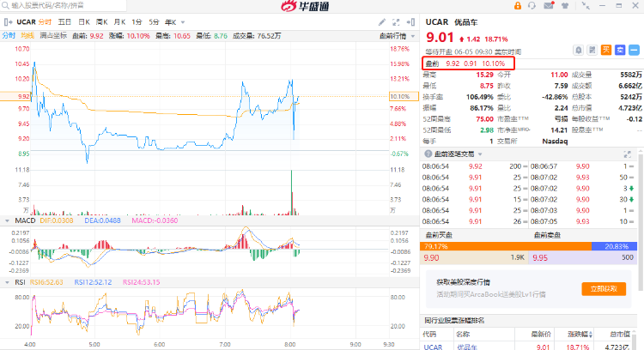Image resolution: width=644 pixels, height=350 pixels.
Task: Open the skin theme shirt icon
Action: (x=565, y=6)
